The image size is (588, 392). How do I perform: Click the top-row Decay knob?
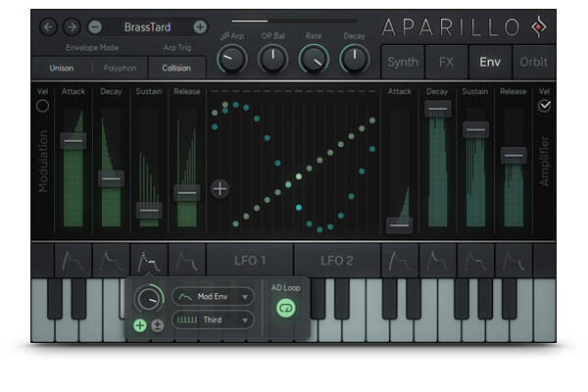[355, 59]
